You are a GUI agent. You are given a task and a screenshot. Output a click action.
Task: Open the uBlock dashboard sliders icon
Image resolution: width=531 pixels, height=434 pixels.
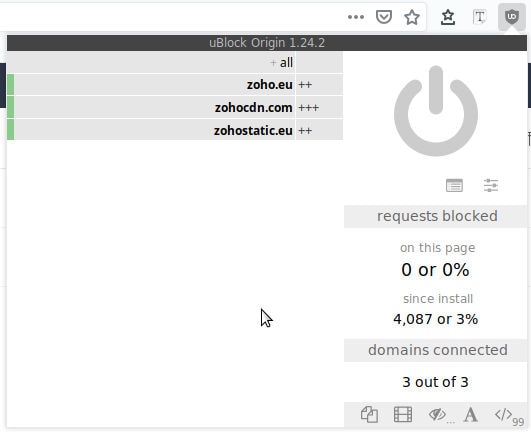pyautogui.click(x=491, y=185)
